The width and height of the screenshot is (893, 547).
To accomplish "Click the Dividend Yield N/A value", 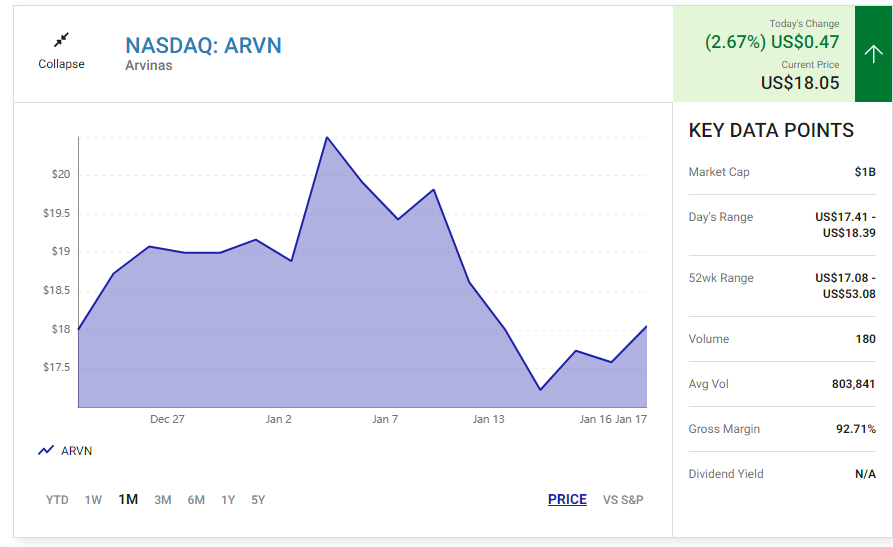I will (866, 474).
